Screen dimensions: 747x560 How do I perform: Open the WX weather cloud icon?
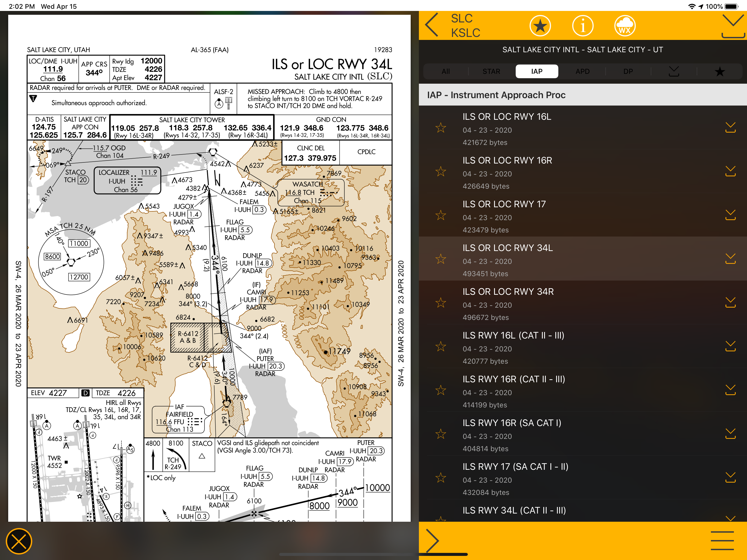(x=625, y=26)
